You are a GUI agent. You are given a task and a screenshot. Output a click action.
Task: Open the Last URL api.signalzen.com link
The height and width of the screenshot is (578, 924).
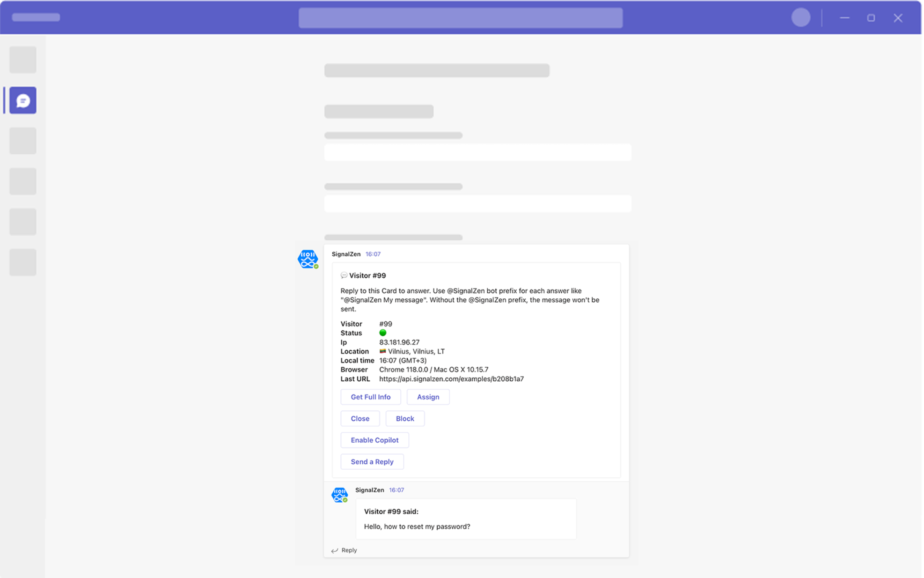click(452, 379)
